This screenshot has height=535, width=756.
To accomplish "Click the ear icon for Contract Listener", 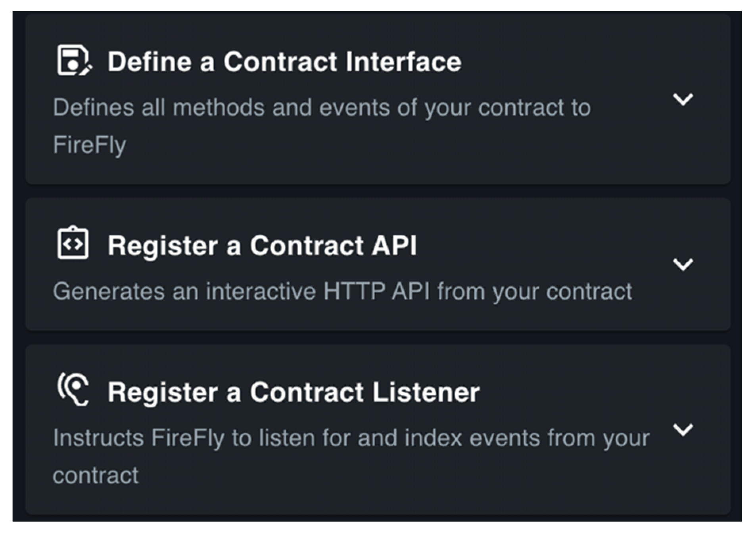I will pyautogui.click(x=73, y=390).
